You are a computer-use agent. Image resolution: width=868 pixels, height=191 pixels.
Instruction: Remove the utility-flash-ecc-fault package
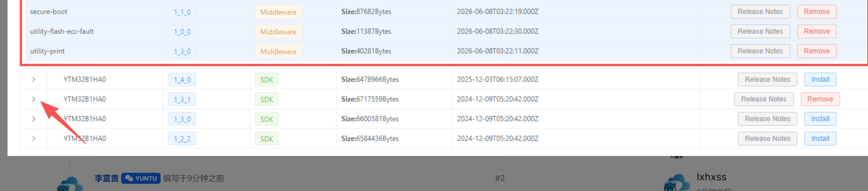pyautogui.click(x=817, y=31)
